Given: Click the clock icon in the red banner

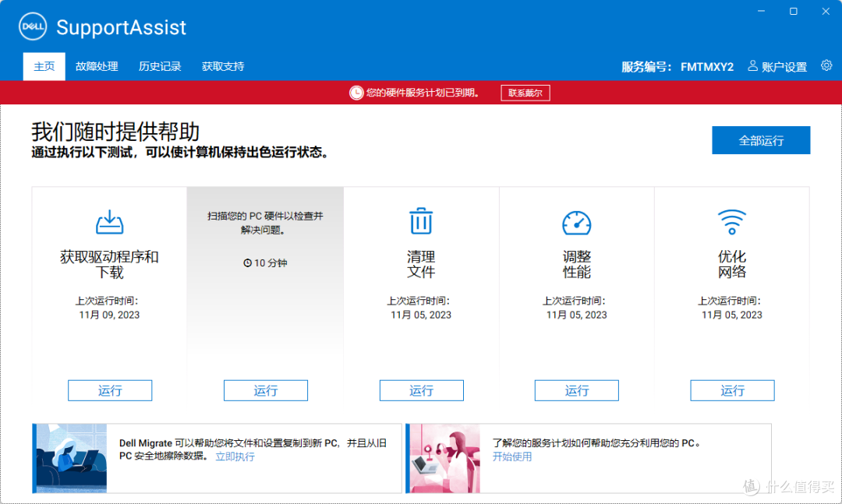Looking at the screenshot, I should 356,93.
